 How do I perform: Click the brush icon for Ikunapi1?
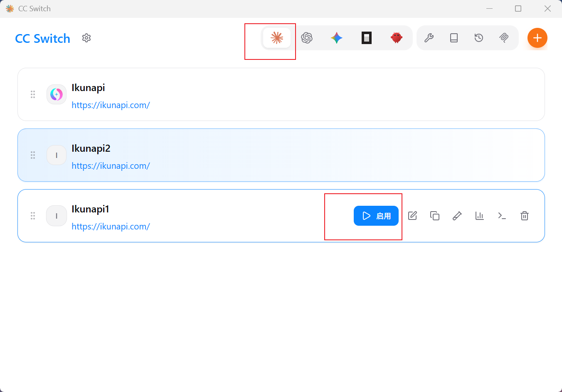coord(457,216)
